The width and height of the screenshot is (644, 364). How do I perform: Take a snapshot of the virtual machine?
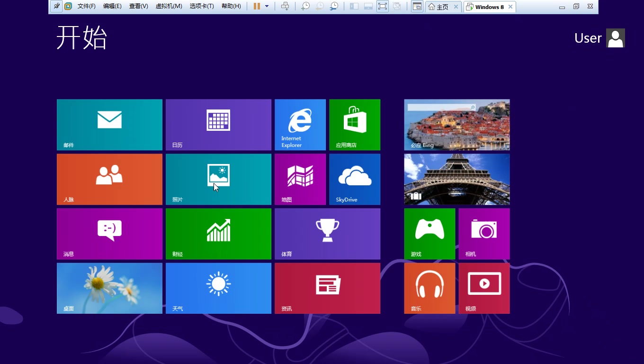305,6
